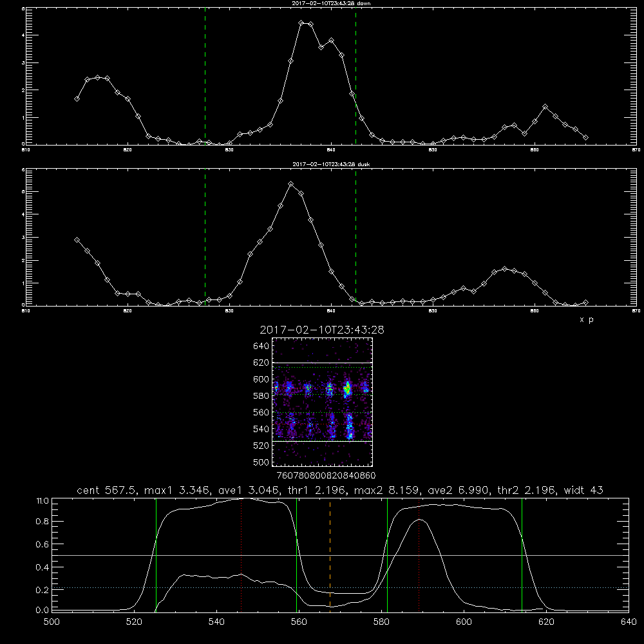Image resolution: width=644 pixels, height=644 pixels.
Task: Click the green vertical line near 525 in bottom plot
Action: coord(156,554)
